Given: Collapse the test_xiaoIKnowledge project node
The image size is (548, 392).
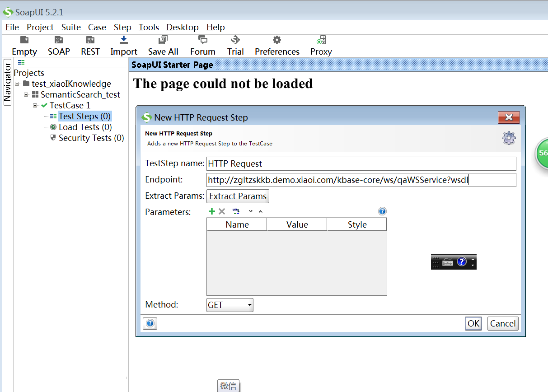Looking at the screenshot, I should coord(17,84).
